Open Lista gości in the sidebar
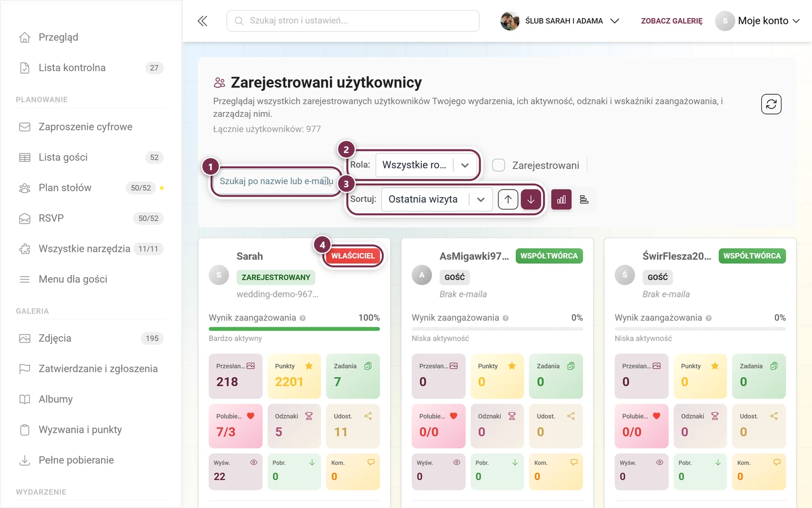The height and width of the screenshot is (508, 812). [x=91, y=157]
